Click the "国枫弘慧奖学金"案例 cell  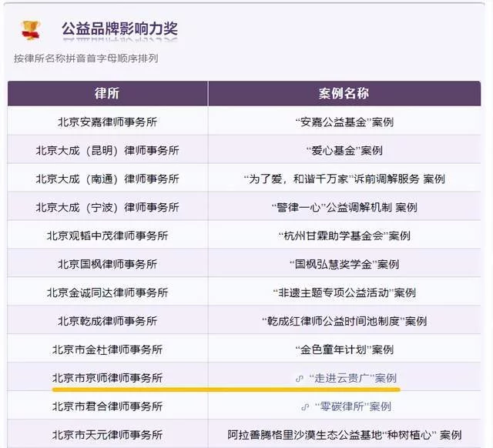coord(344,264)
